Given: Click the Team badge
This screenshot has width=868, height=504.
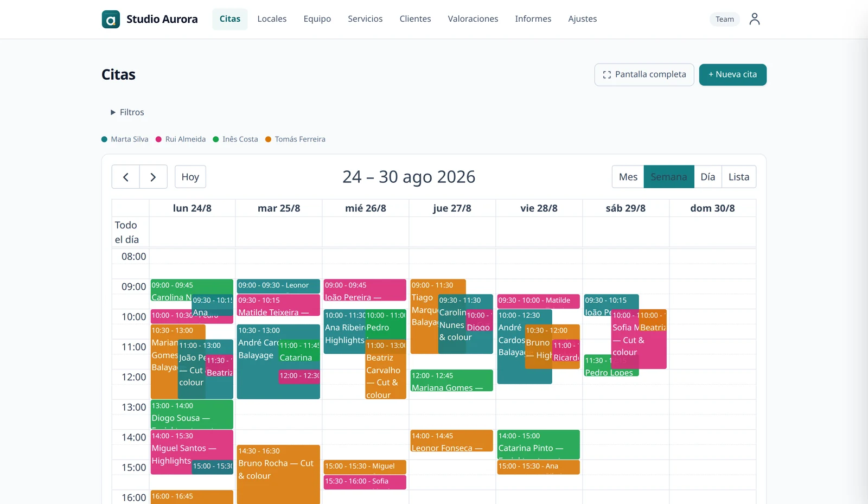Looking at the screenshot, I should click(725, 19).
